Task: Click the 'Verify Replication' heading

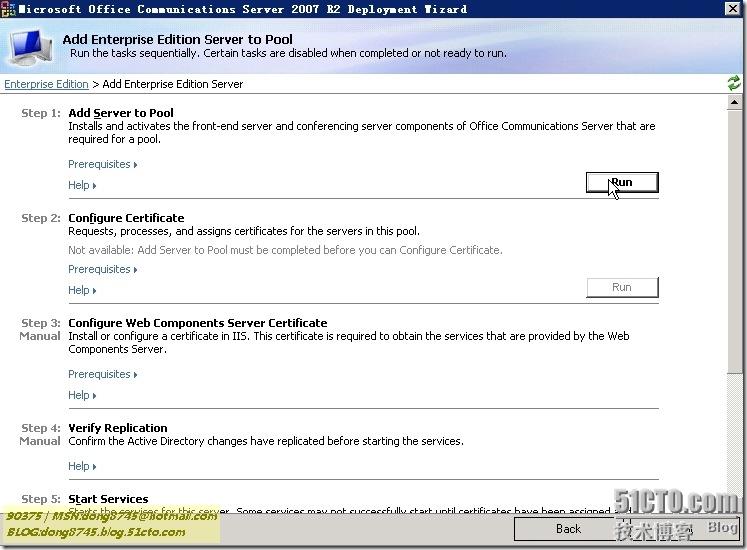Action: (x=118, y=428)
